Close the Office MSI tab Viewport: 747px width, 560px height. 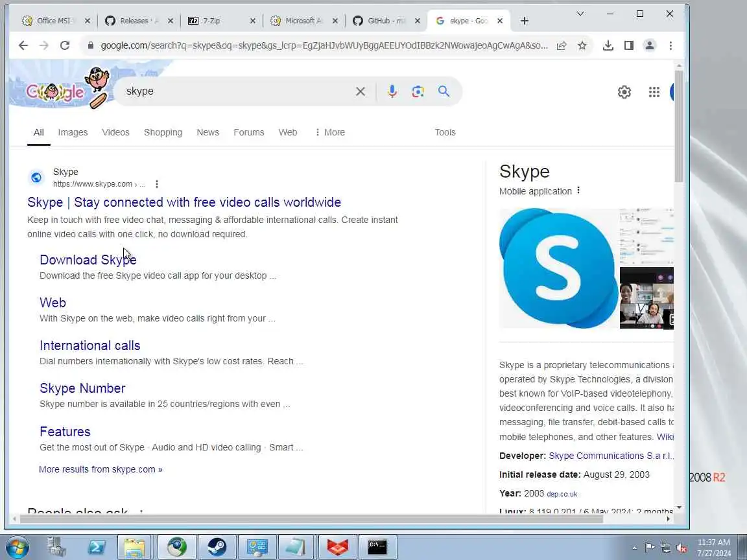pyautogui.click(x=87, y=21)
